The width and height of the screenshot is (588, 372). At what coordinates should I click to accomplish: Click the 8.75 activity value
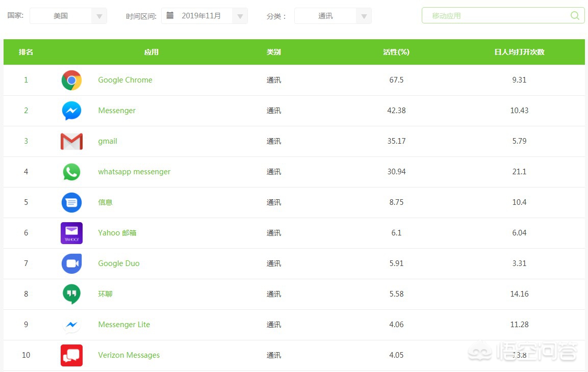396,202
